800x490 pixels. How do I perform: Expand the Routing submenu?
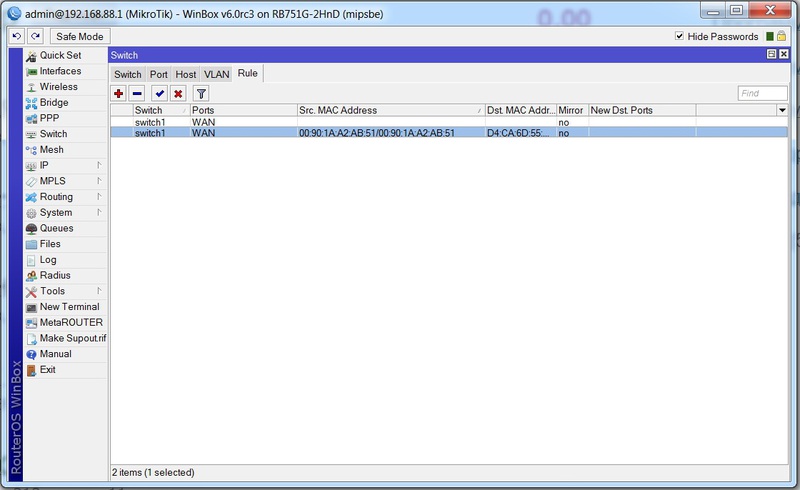(65, 197)
